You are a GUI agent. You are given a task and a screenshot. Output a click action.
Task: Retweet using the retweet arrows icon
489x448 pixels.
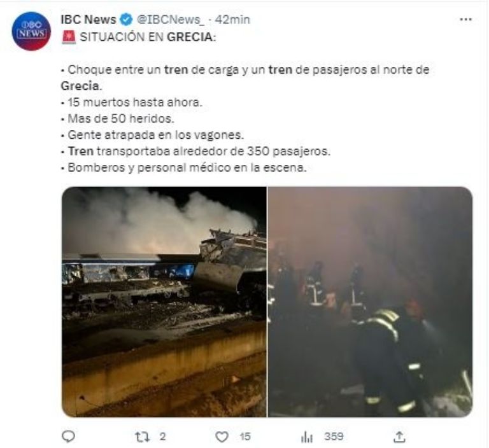click(x=142, y=437)
